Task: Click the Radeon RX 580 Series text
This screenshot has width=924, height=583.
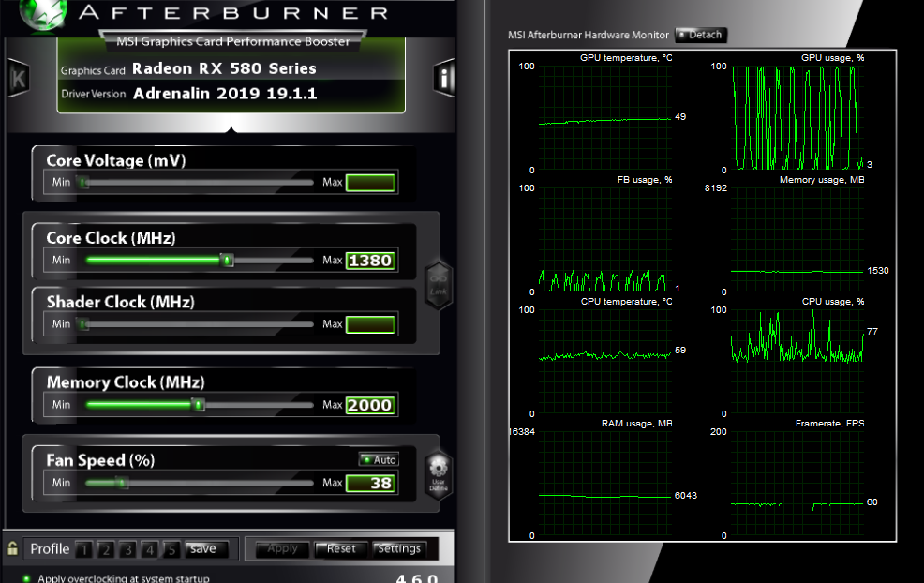Action: pyautogui.click(x=224, y=69)
